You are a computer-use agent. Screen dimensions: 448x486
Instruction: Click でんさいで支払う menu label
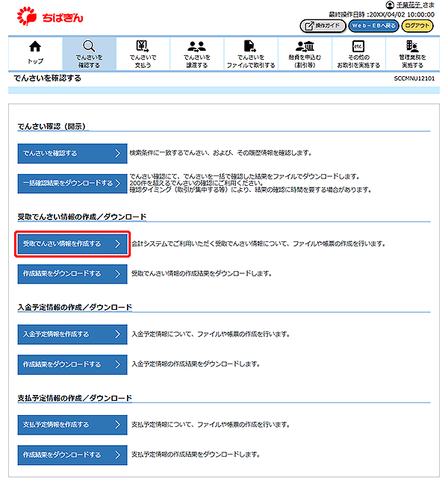[x=143, y=61]
